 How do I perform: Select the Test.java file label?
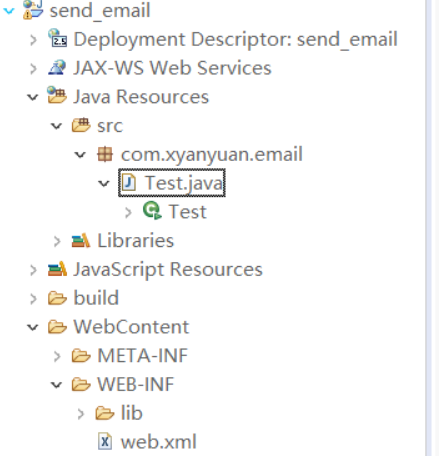(x=184, y=183)
